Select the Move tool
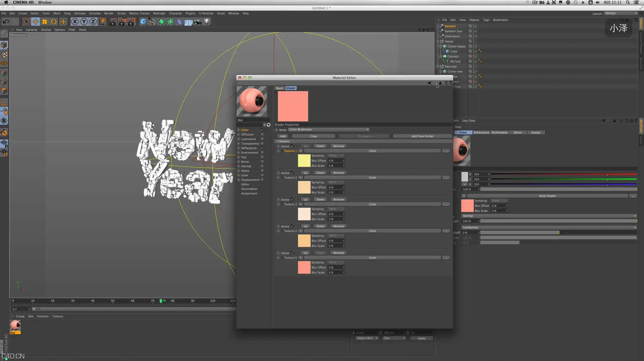This screenshot has width=644, height=361. click(x=35, y=22)
